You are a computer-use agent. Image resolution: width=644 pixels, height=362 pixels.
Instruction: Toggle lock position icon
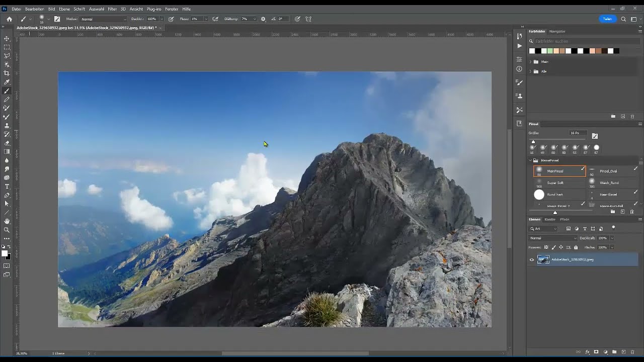(x=561, y=247)
